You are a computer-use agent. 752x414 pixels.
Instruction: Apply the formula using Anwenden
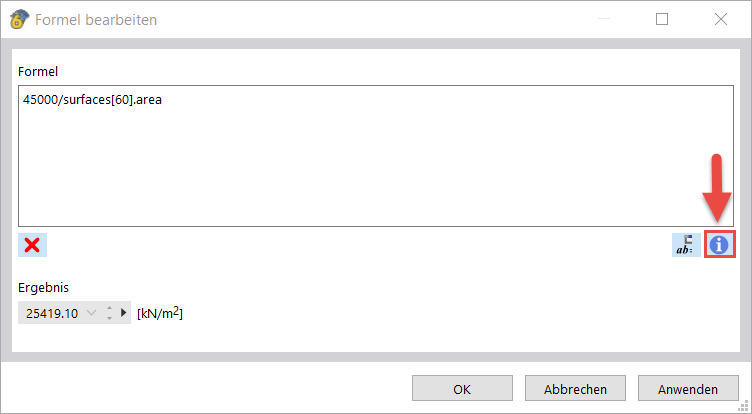[688, 389]
